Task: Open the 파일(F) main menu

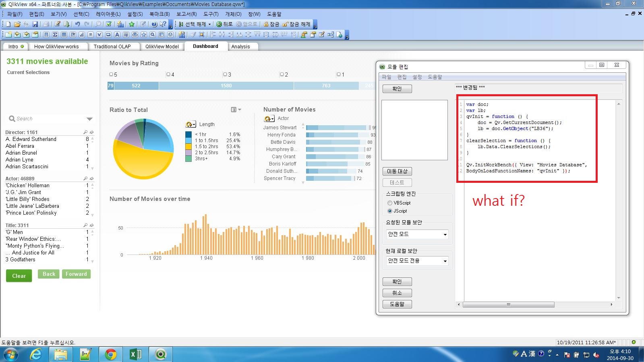Action: (14, 14)
